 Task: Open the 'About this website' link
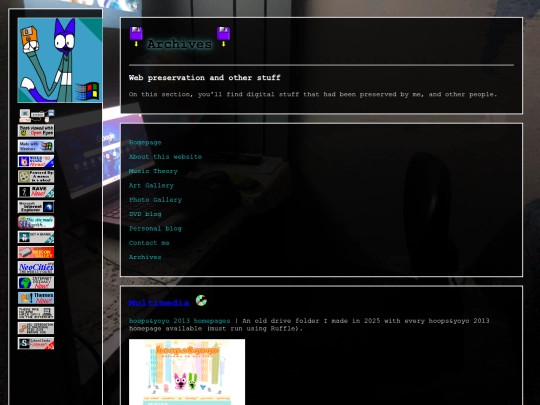point(165,157)
